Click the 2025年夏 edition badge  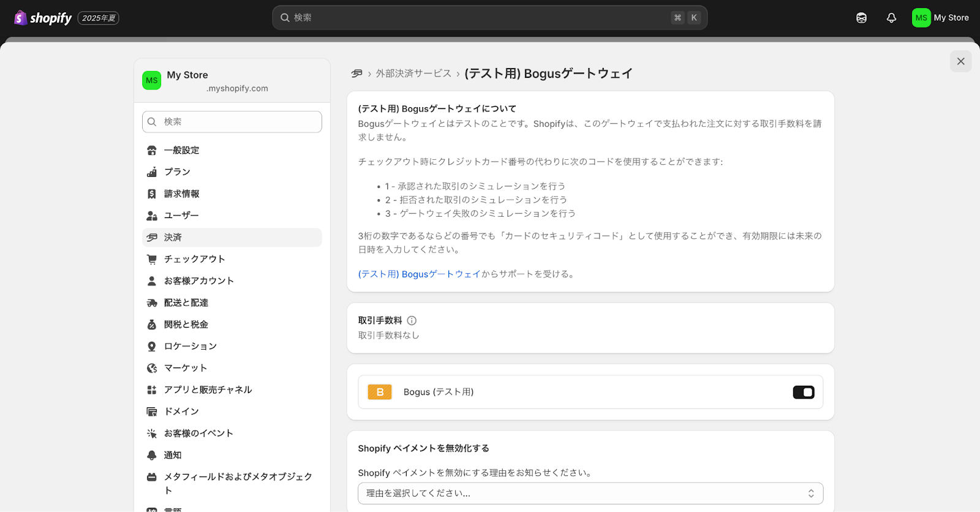(99, 18)
